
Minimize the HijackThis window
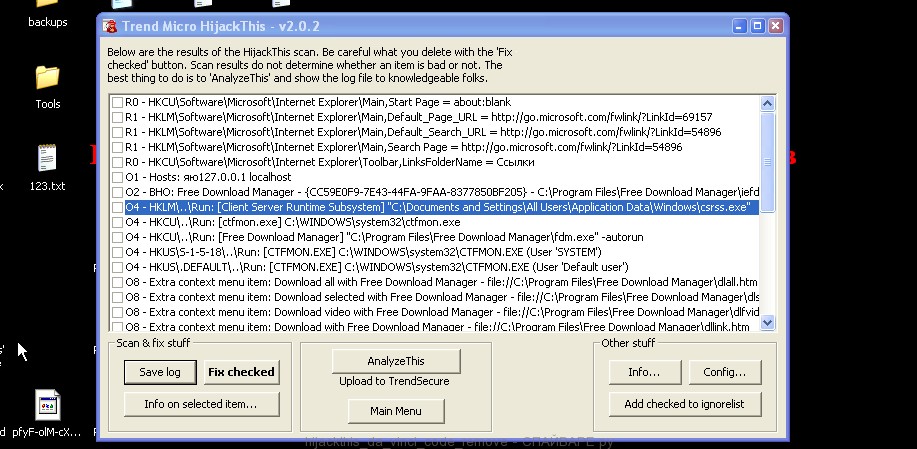pyautogui.click(x=739, y=26)
